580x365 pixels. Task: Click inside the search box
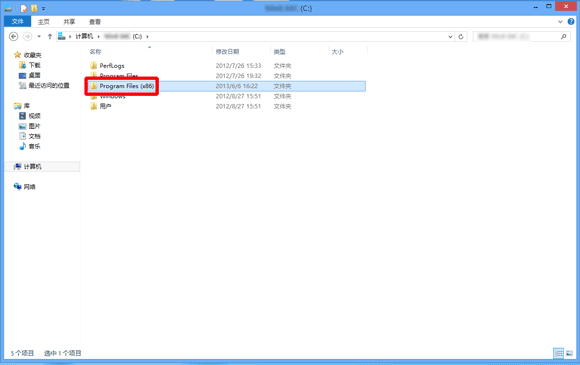(516, 36)
